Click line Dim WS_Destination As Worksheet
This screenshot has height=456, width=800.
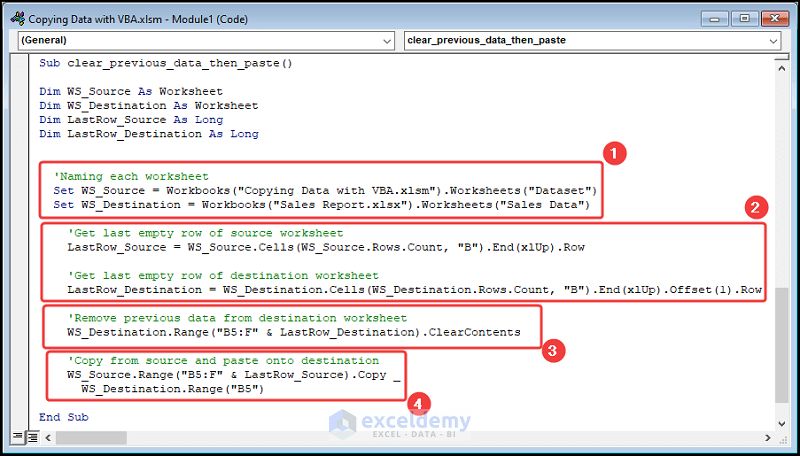(x=148, y=106)
